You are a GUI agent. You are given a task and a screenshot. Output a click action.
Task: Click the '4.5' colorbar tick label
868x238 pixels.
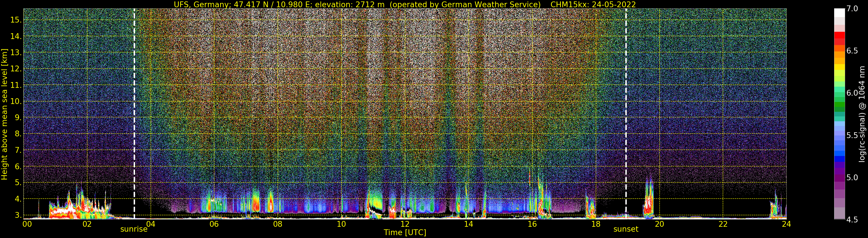[852, 220]
